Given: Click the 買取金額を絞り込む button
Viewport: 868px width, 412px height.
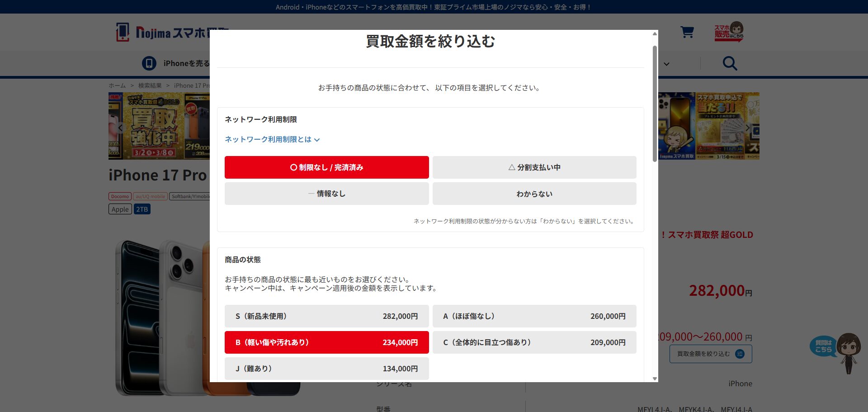Looking at the screenshot, I should [x=710, y=354].
